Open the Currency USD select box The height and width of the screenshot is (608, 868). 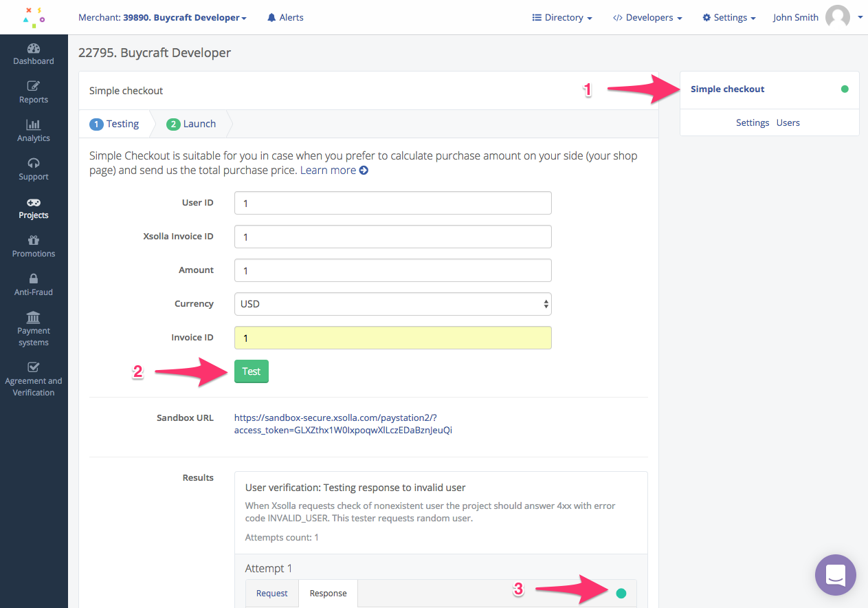(393, 304)
